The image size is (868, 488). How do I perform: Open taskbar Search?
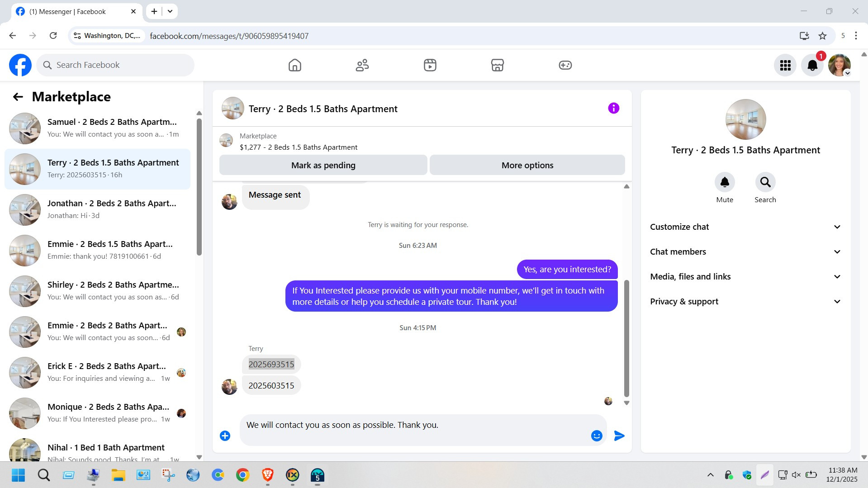click(44, 475)
